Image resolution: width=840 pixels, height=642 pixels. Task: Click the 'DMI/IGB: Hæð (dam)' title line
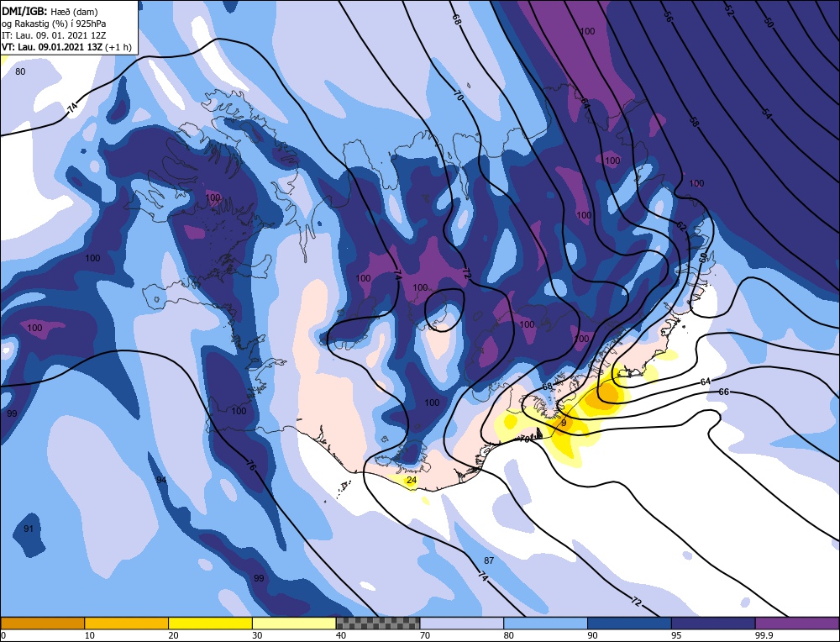50,11
